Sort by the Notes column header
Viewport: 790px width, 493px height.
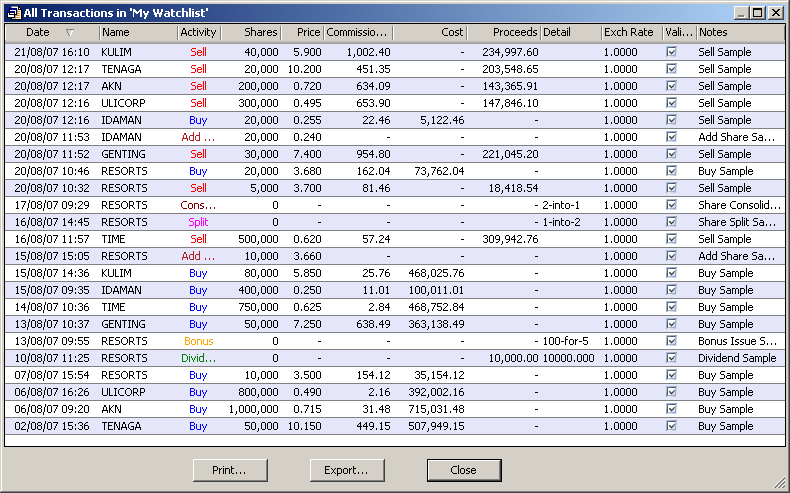tap(741, 33)
